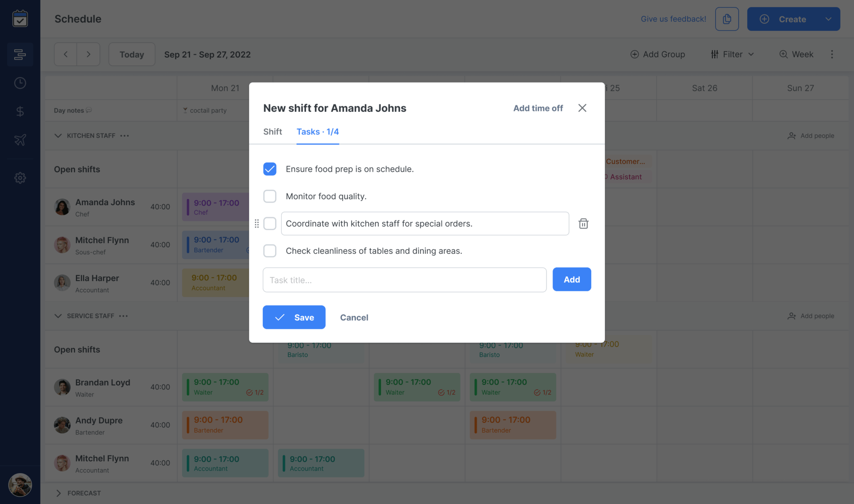
Task: Open the payroll dollar icon in sidebar
Action: click(20, 111)
